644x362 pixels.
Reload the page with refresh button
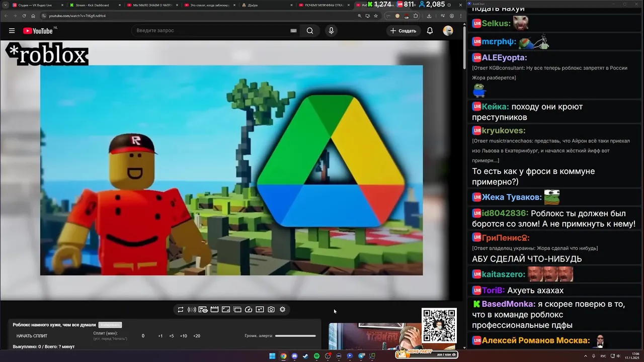pos(24,16)
